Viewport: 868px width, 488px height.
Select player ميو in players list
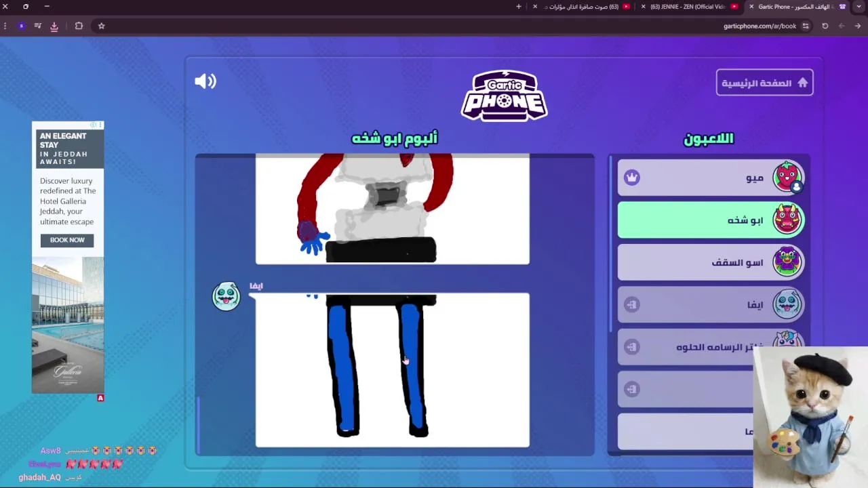[x=711, y=178]
